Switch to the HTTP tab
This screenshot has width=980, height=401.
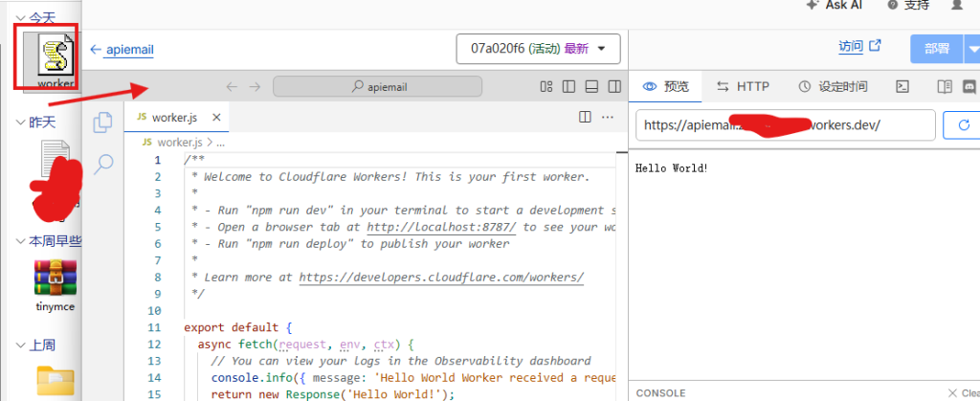[x=743, y=87]
